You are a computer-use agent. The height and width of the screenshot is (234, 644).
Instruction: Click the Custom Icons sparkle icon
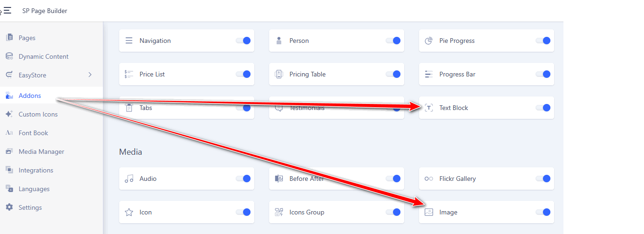[9, 114]
